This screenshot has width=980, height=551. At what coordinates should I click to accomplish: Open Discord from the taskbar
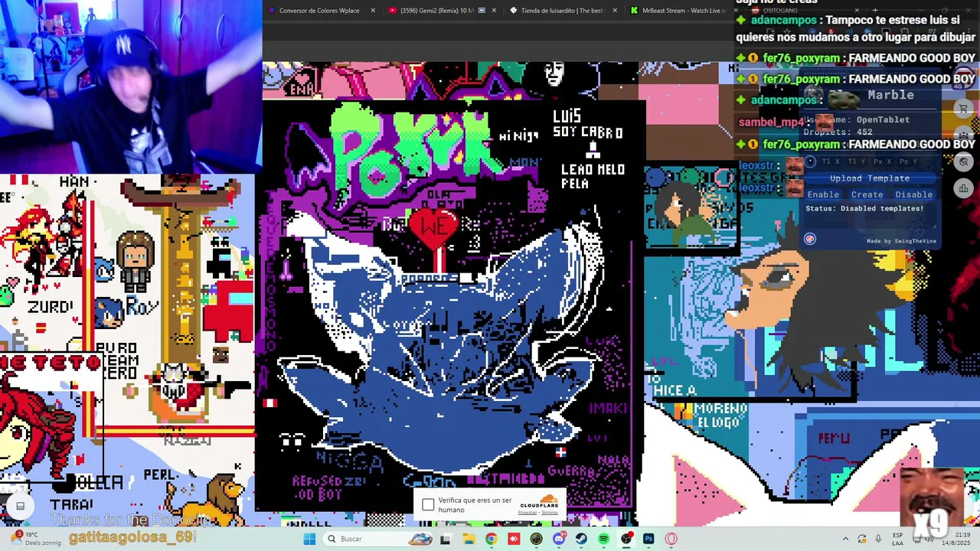point(559,539)
